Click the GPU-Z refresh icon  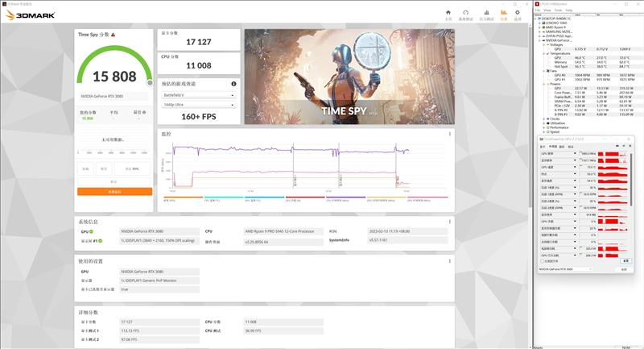coord(623,146)
